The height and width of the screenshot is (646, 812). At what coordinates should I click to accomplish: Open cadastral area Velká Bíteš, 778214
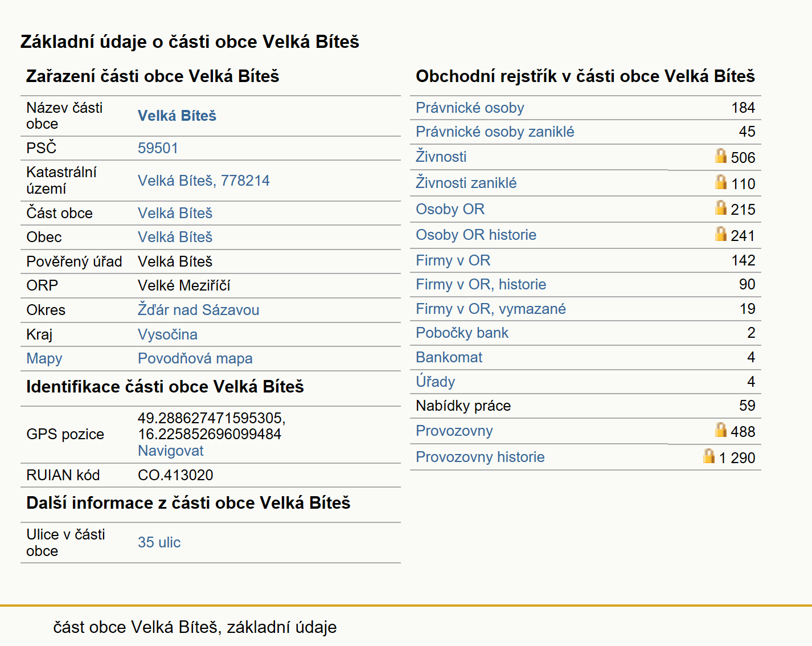pyautogui.click(x=204, y=181)
